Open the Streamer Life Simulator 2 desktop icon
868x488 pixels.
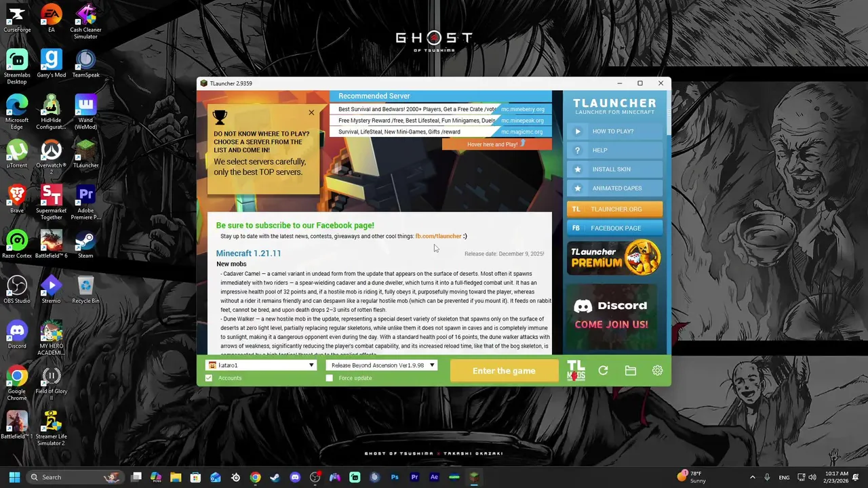52,428
